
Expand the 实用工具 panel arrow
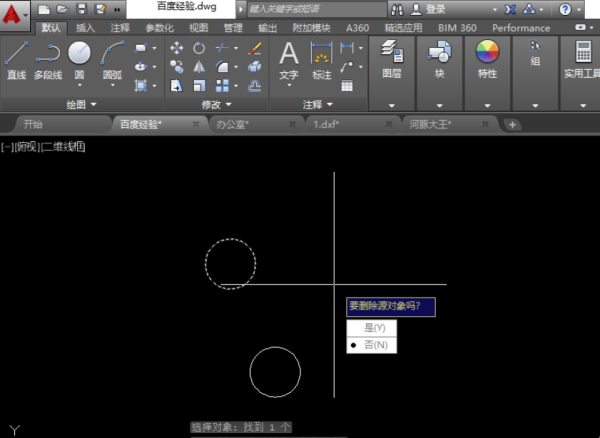click(x=583, y=106)
